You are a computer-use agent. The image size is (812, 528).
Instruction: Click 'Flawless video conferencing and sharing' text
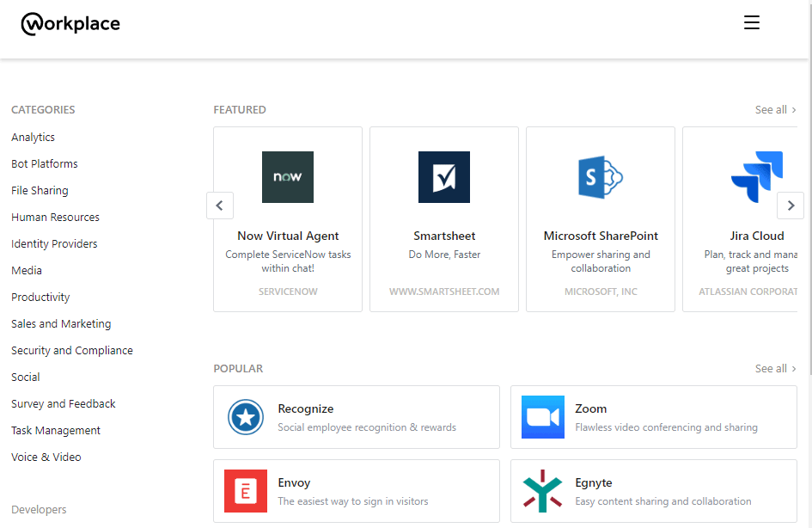coord(666,427)
